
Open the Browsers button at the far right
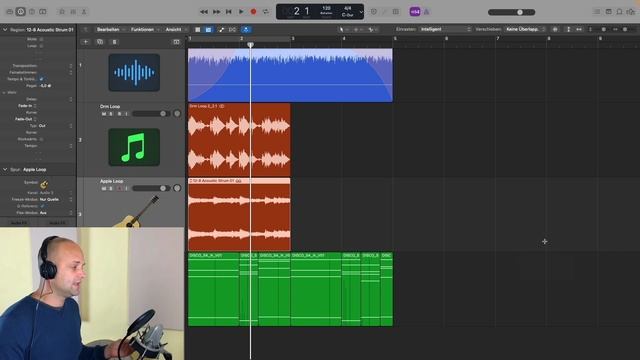pos(631,12)
